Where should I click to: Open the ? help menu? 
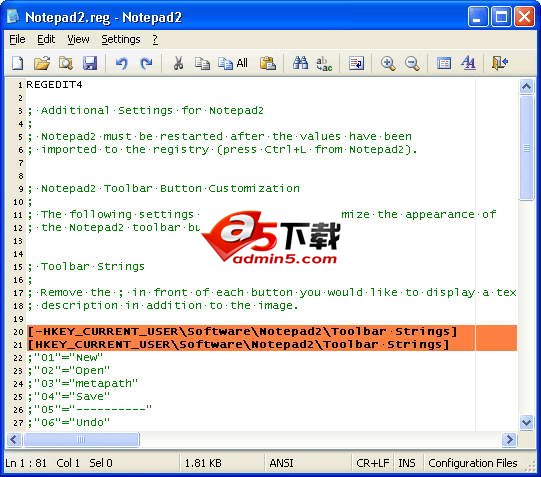tap(155, 39)
